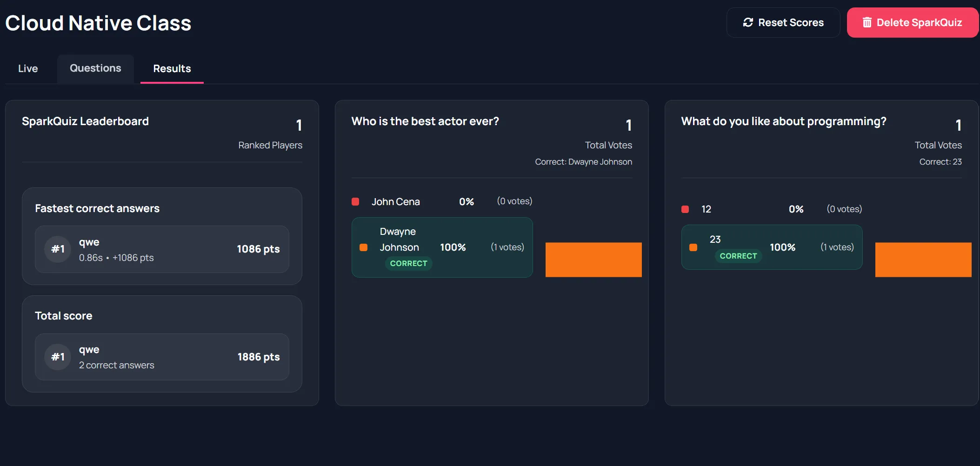
Task: Click the trash icon in Delete SparkQuiz
Action: [x=868, y=22]
